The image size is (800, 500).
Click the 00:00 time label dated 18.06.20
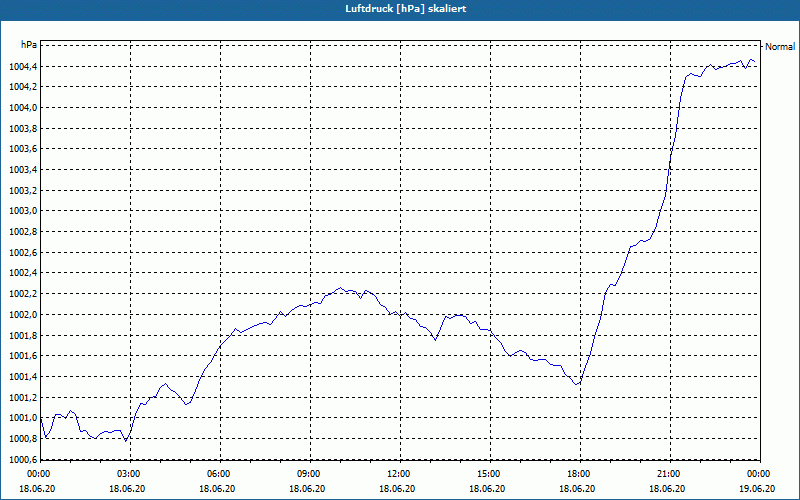coord(37,474)
